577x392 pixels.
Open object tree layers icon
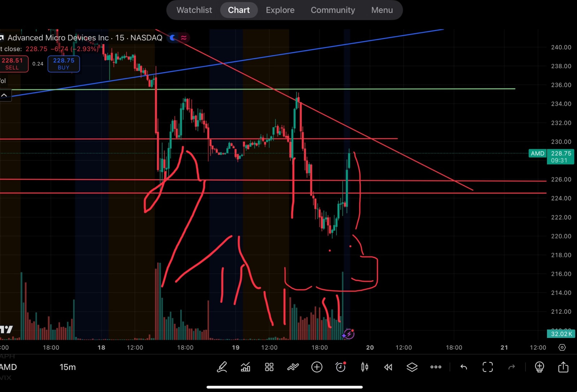point(412,367)
